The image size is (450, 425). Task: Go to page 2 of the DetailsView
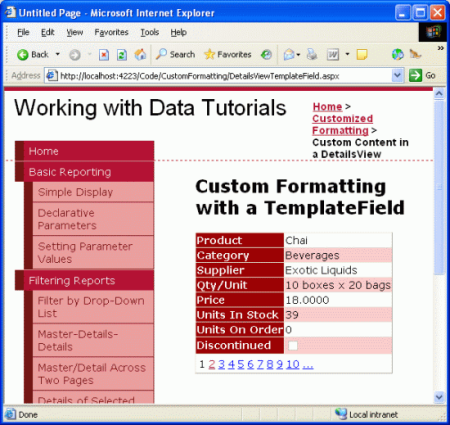coord(212,364)
